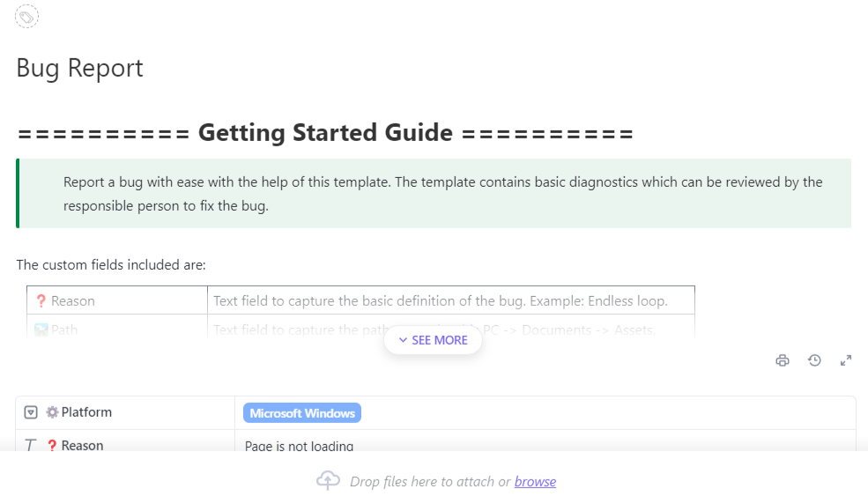Image resolution: width=868 pixels, height=504 pixels.
Task: Click the Reason description cell in table
Action: pyautogui.click(x=441, y=301)
